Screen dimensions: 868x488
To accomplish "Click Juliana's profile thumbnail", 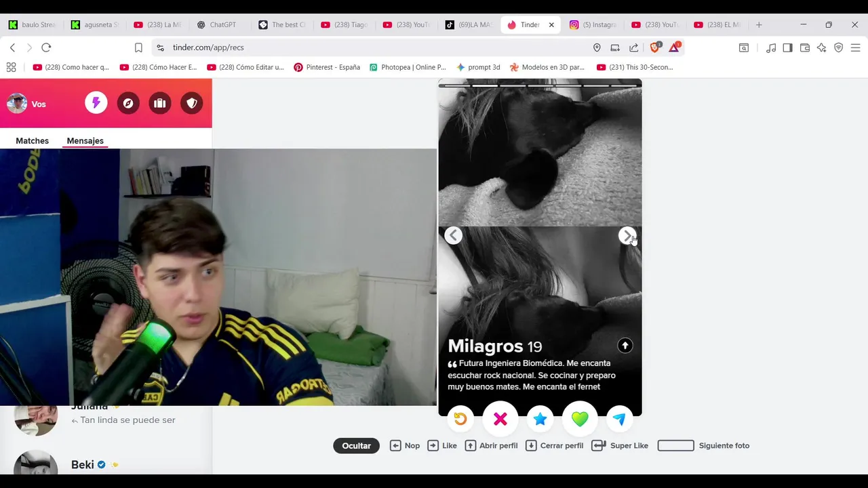I will (x=35, y=419).
